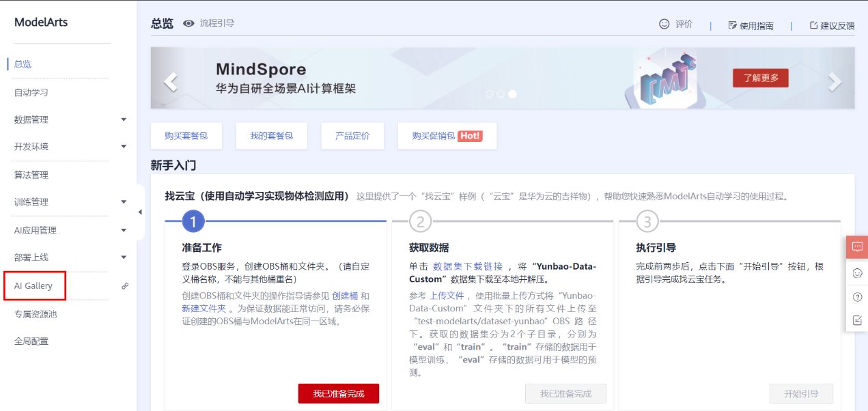Click the ModelArts title in sidebar

pyautogui.click(x=41, y=22)
